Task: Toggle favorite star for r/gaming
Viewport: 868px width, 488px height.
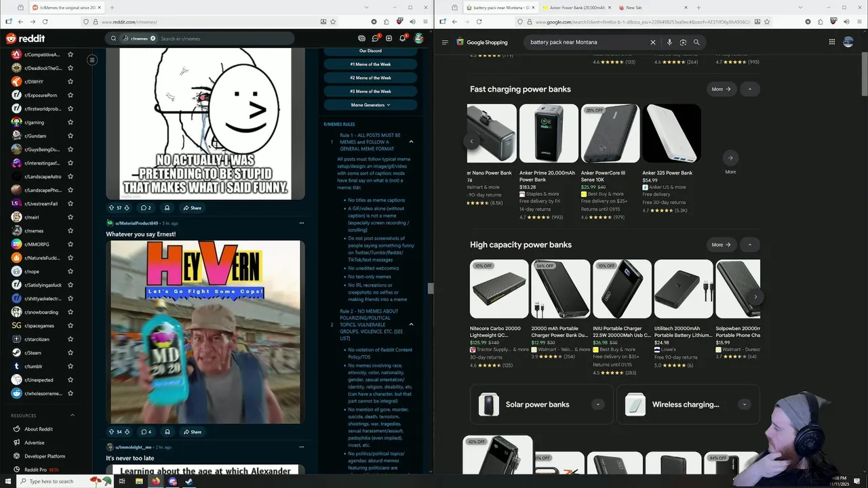Action: click(71, 122)
